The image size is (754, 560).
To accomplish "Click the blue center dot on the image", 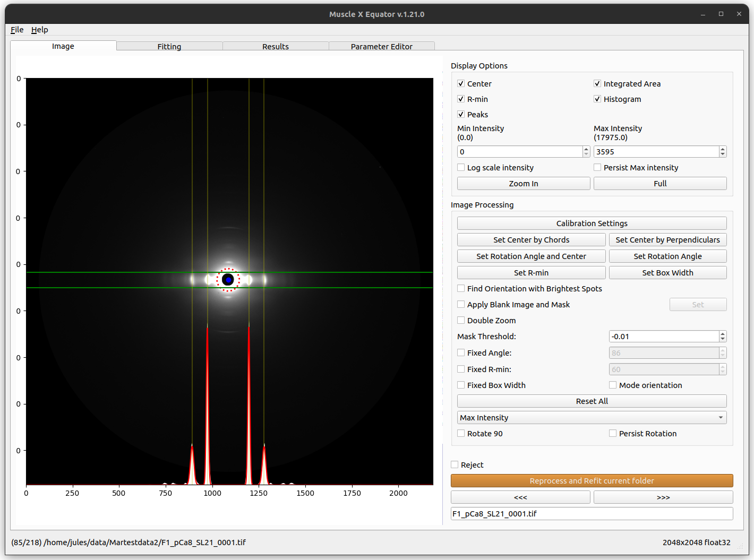I will tap(228, 280).
